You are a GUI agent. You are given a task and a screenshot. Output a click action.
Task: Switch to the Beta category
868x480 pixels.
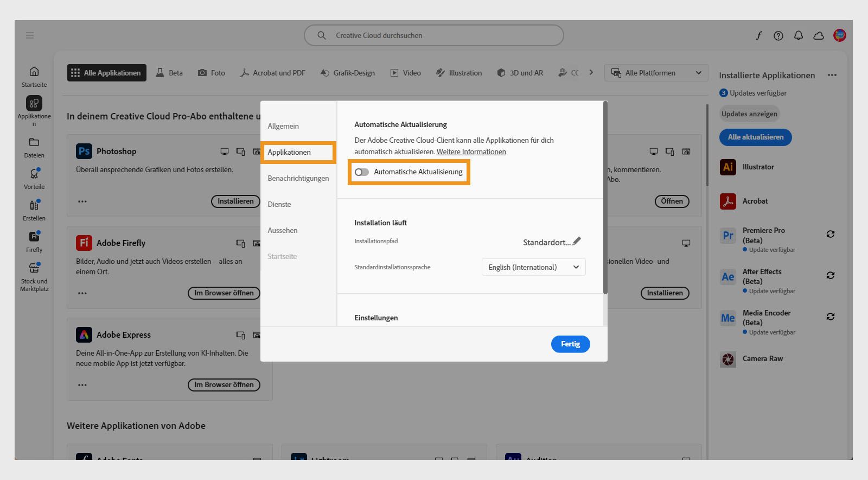click(169, 73)
